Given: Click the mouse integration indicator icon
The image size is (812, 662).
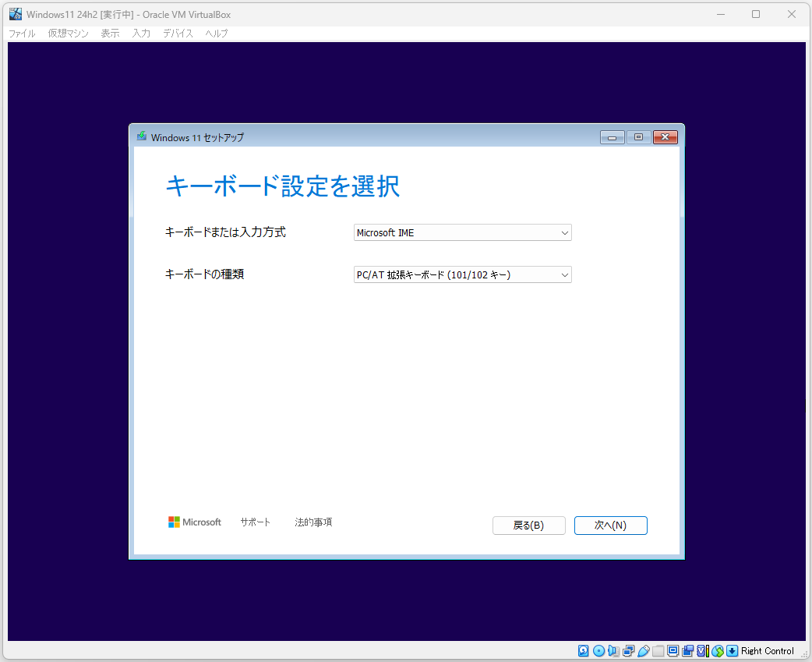Looking at the screenshot, I should 718,650.
